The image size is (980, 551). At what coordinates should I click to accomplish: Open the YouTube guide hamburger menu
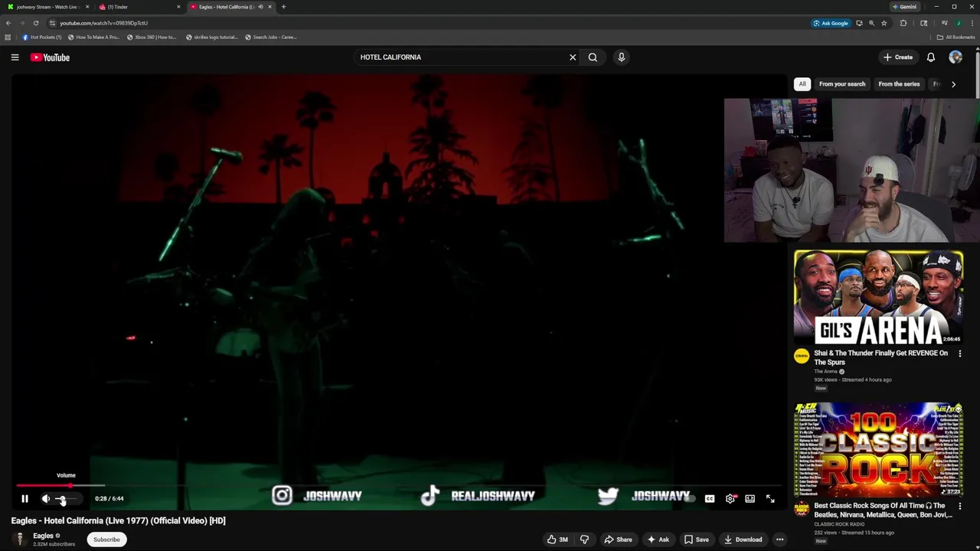click(15, 57)
